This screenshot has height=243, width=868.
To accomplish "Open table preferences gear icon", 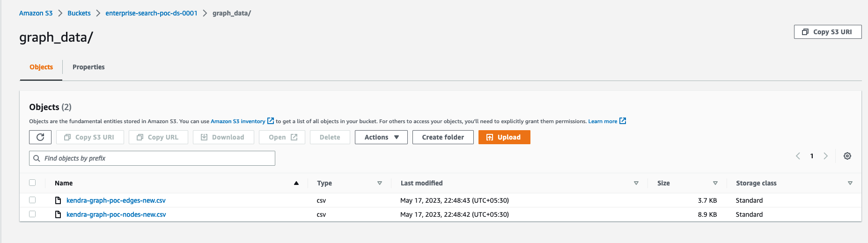I will tap(847, 156).
